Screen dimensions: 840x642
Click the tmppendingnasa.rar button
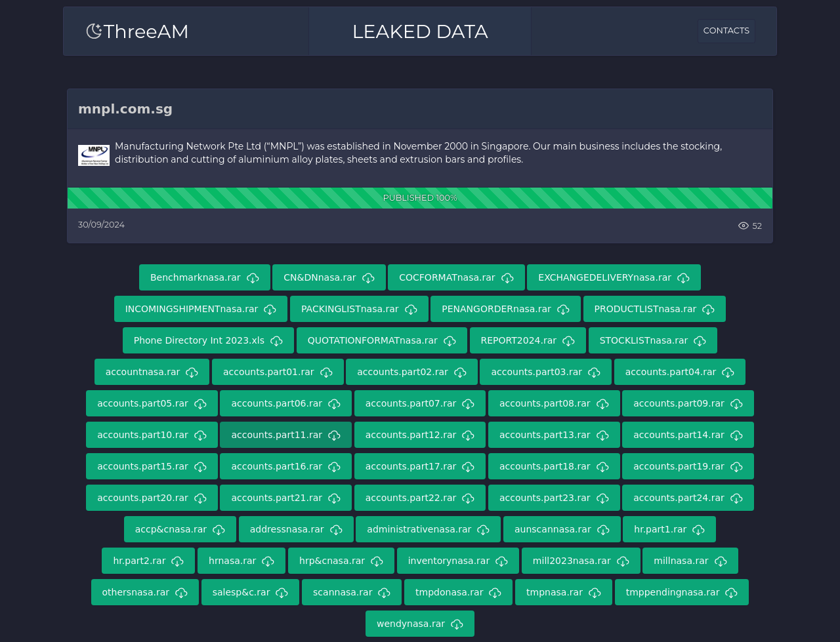coord(682,592)
